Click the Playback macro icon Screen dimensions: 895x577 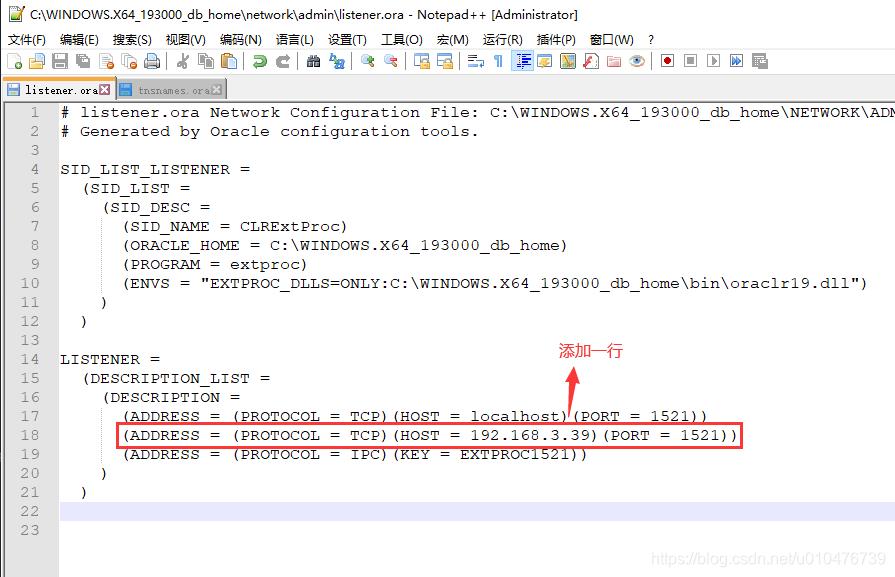pyautogui.click(x=713, y=61)
